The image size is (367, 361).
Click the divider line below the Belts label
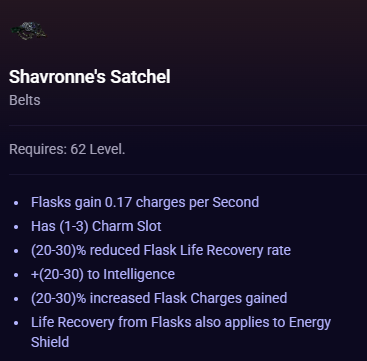point(188,125)
